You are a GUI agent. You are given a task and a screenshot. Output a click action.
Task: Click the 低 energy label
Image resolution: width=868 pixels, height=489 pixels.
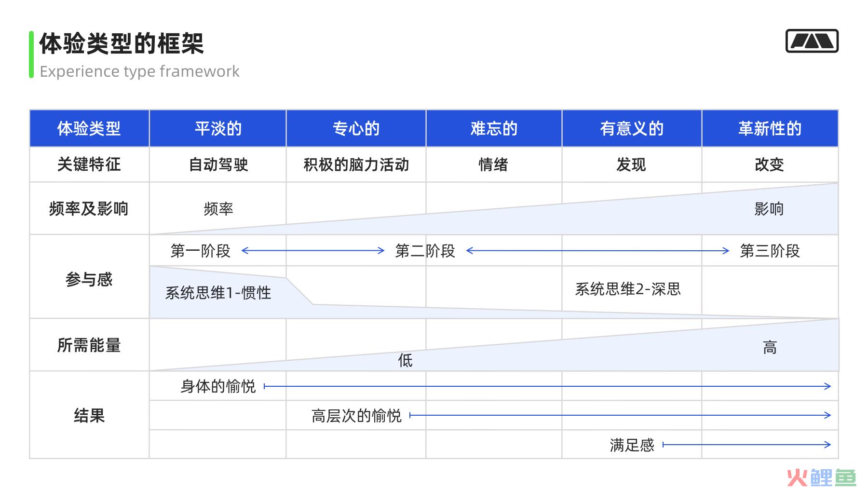click(x=405, y=360)
